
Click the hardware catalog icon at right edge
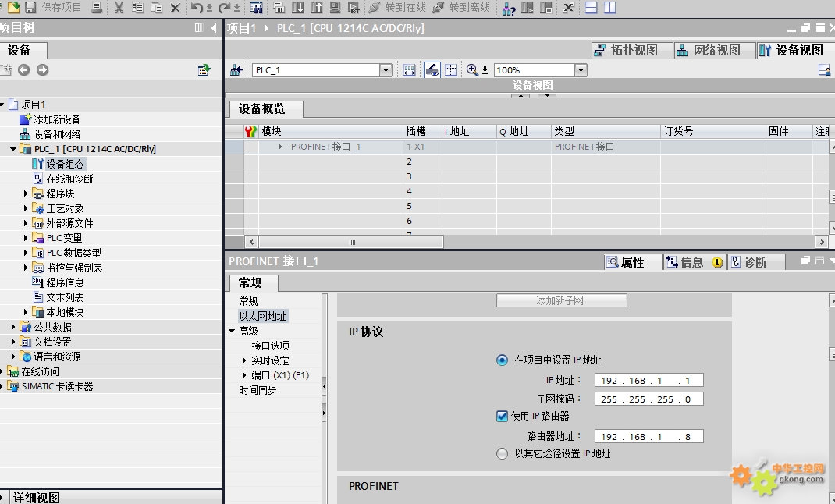(x=824, y=69)
